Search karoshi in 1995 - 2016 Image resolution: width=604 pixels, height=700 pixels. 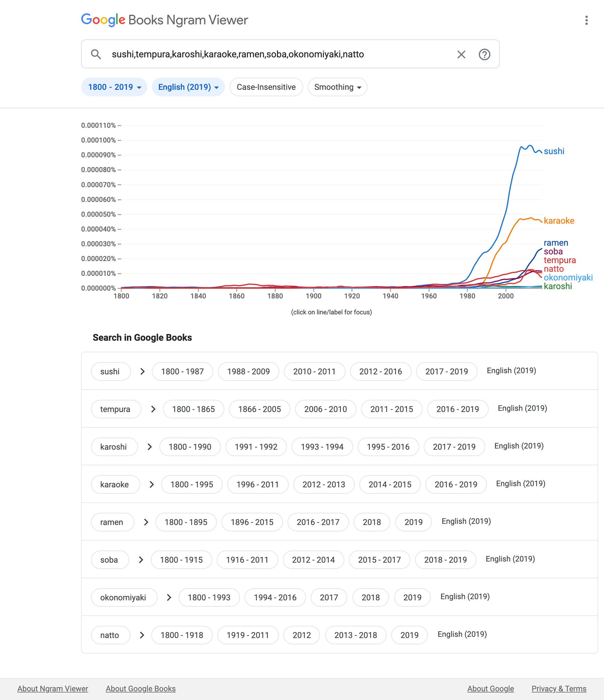(388, 447)
